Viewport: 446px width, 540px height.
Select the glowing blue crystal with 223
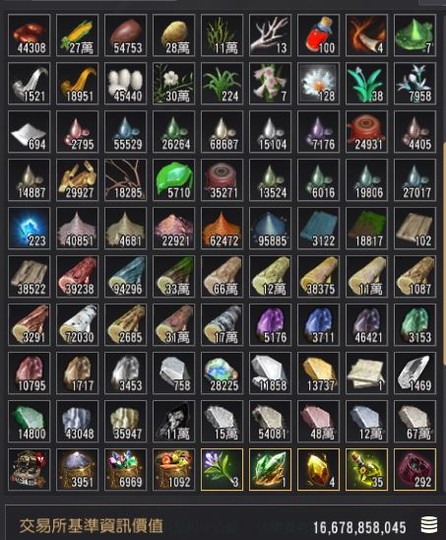pyautogui.click(x=29, y=228)
